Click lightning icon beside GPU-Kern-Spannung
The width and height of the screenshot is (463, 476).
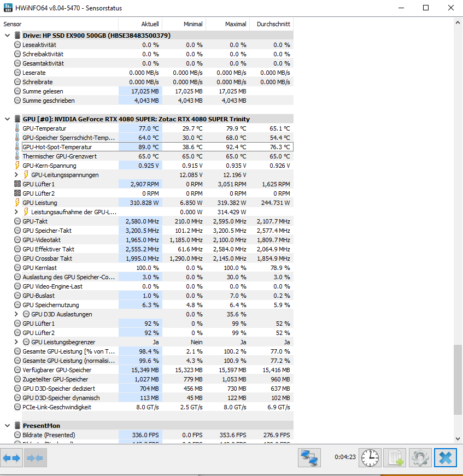click(x=17, y=166)
